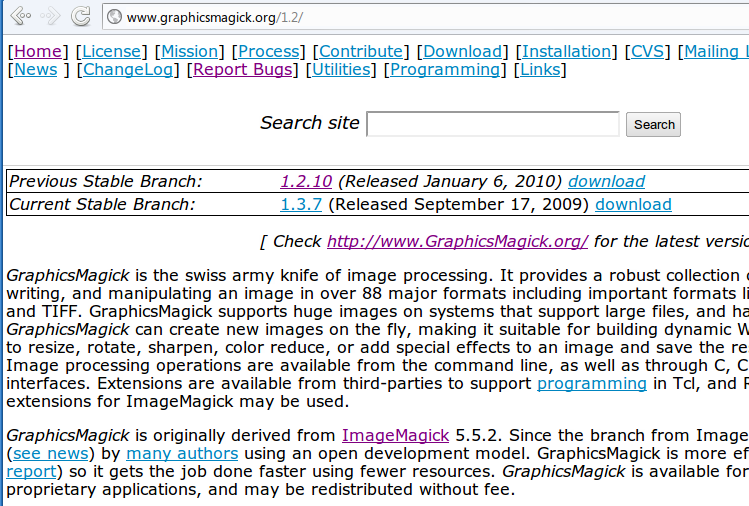
Task: Open the ChangeLog navigation link
Action: click(x=130, y=69)
